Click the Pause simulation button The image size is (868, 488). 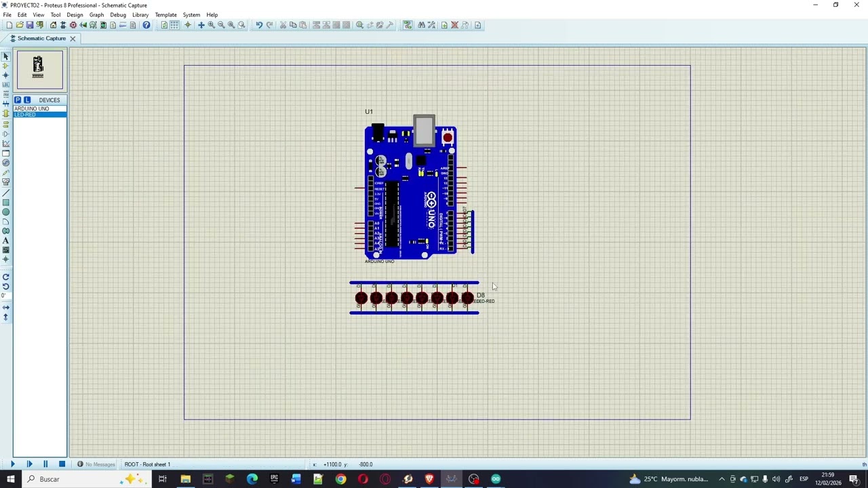click(x=45, y=464)
